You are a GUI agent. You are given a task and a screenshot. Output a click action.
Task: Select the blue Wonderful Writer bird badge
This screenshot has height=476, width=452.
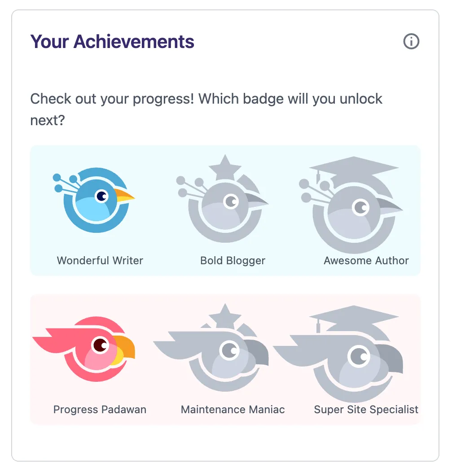(x=93, y=200)
